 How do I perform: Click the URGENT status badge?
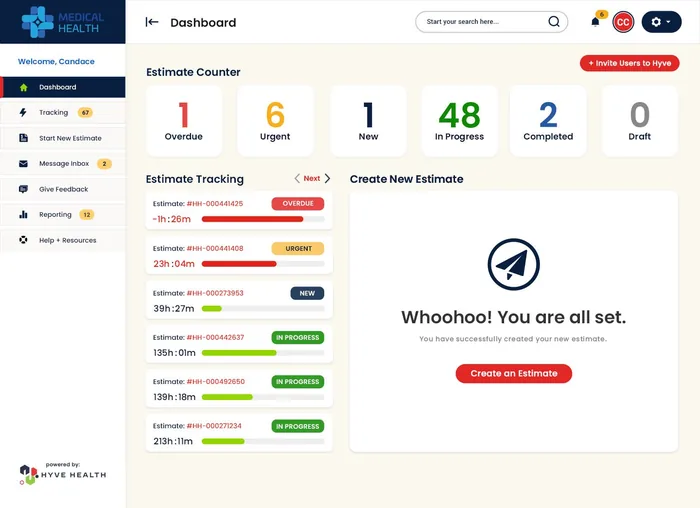(x=298, y=249)
